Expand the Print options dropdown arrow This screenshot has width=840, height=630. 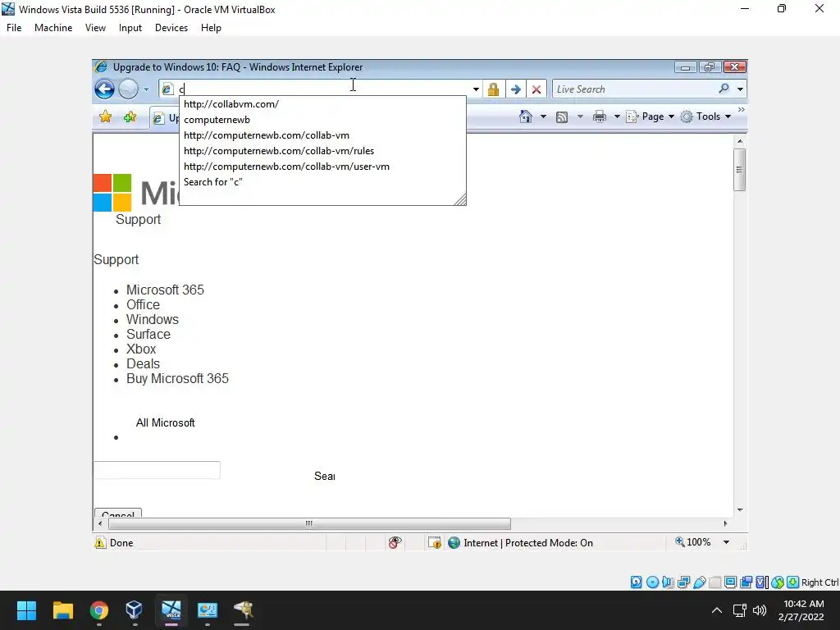(617, 116)
